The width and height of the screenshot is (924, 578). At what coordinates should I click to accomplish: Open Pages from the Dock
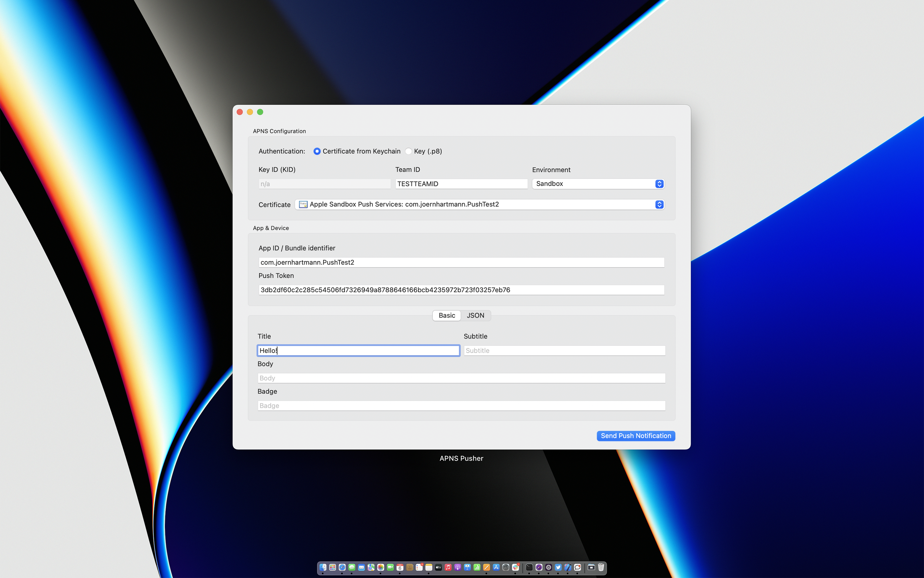(486, 567)
